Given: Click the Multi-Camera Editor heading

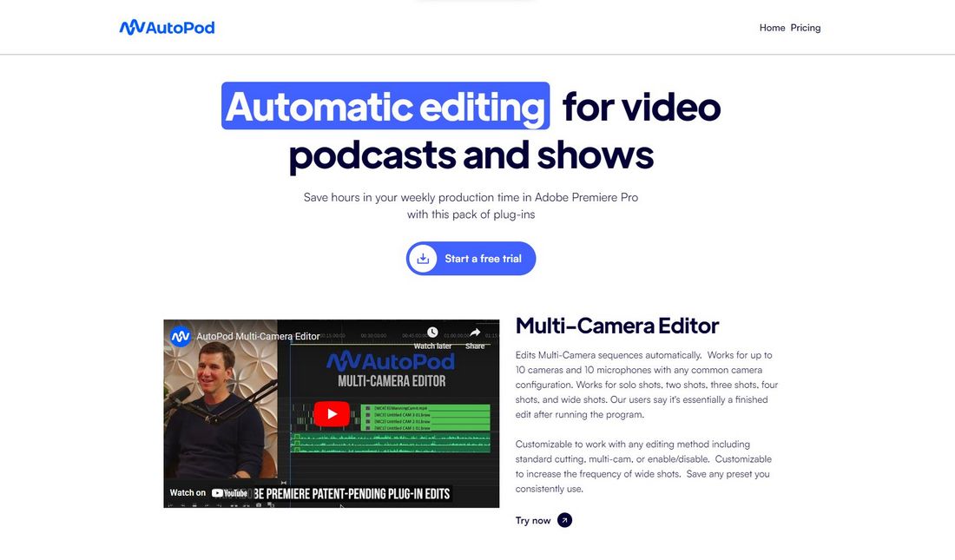Looking at the screenshot, I should click(x=617, y=326).
